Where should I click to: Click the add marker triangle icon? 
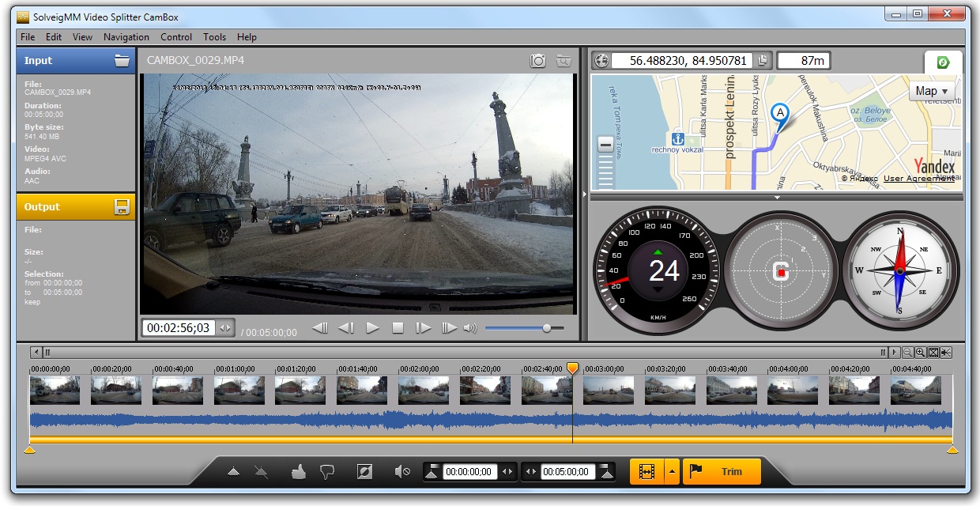233,472
